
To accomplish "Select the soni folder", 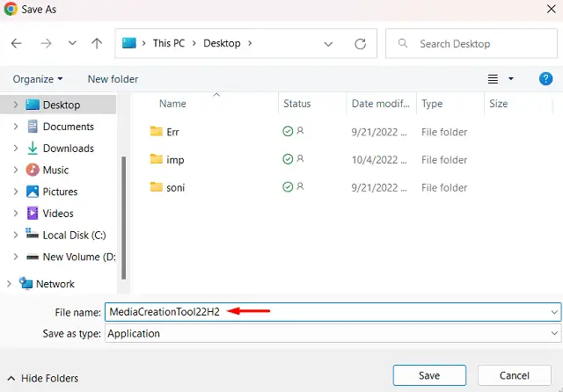I will pos(175,187).
